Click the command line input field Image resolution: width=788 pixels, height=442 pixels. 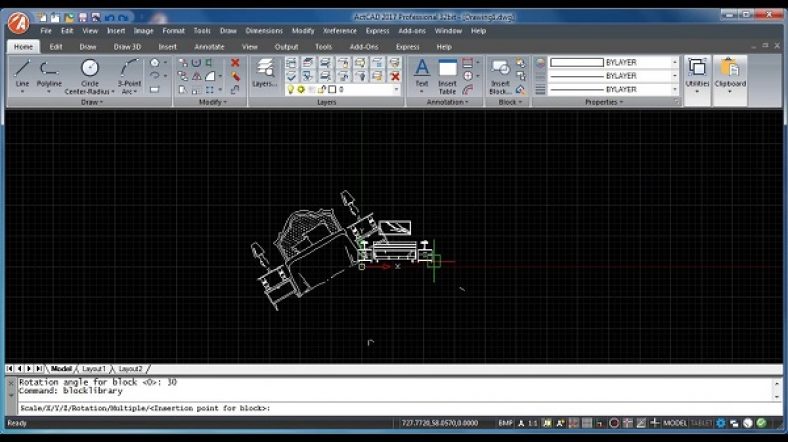(400, 408)
